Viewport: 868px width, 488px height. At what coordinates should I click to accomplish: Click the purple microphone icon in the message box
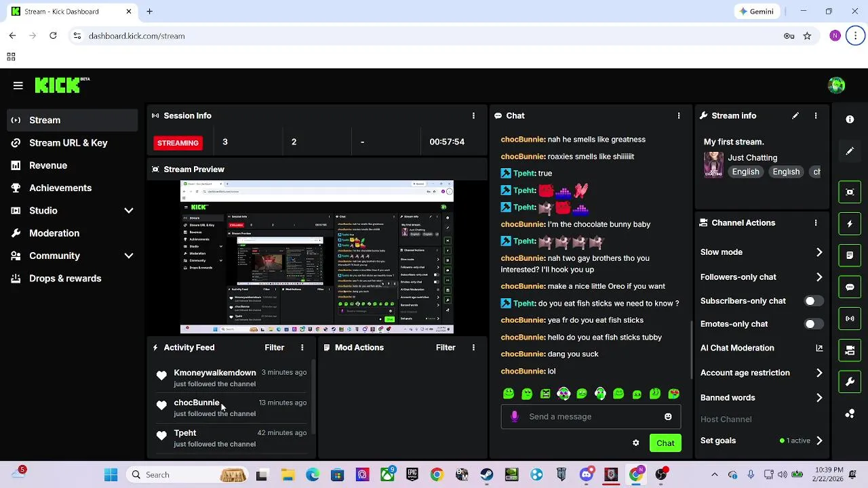point(515,417)
